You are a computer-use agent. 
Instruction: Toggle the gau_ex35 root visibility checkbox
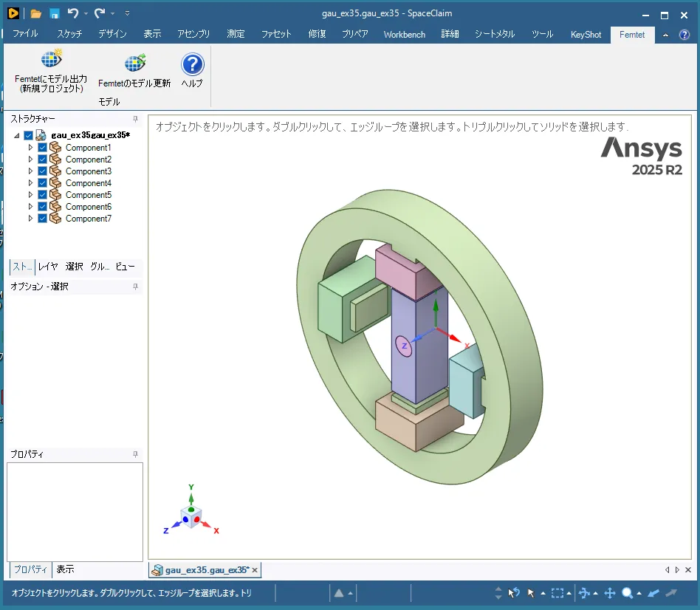pos(29,135)
